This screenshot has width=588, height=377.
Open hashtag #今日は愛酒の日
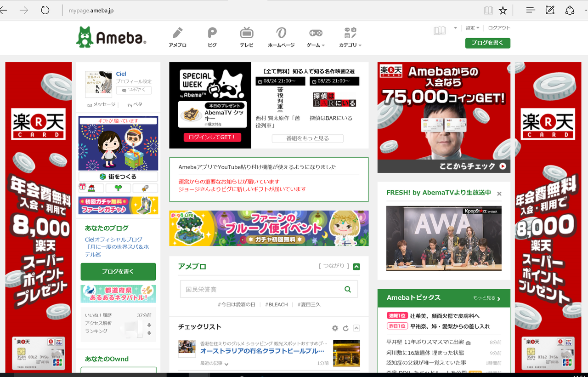[237, 304]
